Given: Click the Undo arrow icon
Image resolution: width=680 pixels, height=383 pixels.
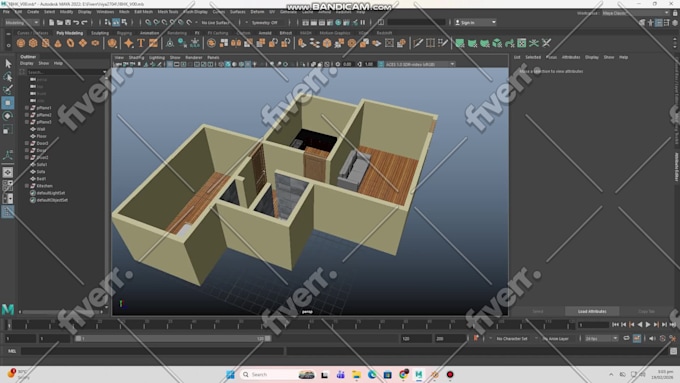Looking at the screenshot, I should [76, 22].
